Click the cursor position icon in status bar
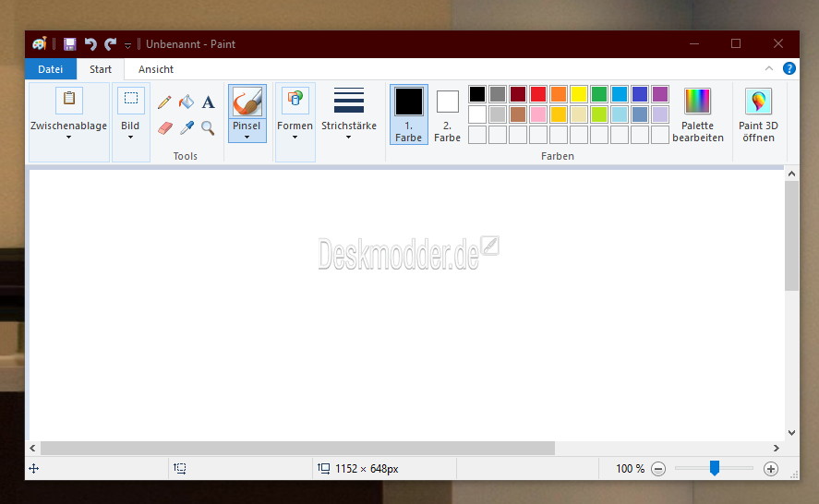This screenshot has width=819, height=504. [34, 469]
